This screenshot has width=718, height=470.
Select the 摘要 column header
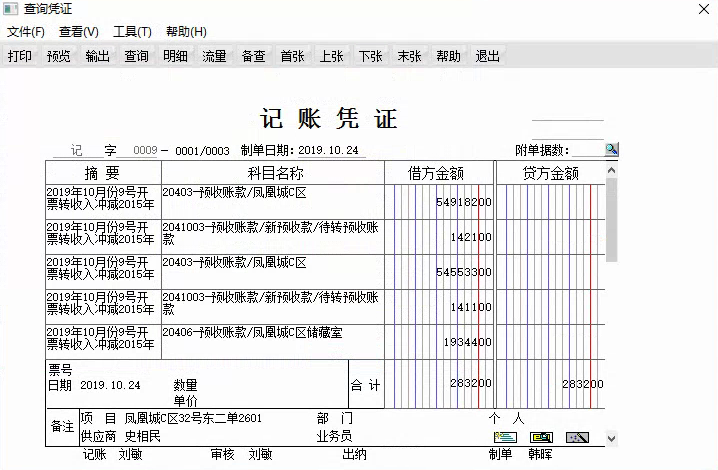pyautogui.click(x=103, y=173)
